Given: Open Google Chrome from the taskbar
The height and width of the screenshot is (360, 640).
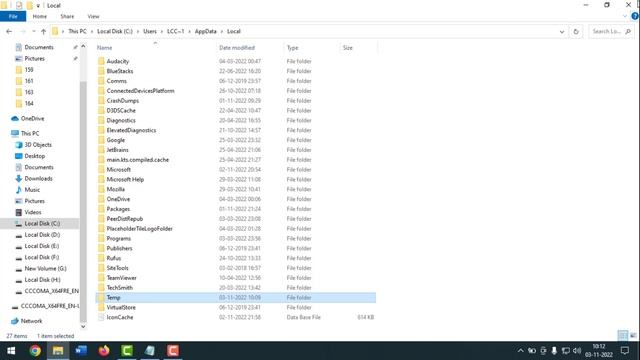Looking at the screenshot, I should [x=35, y=351].
